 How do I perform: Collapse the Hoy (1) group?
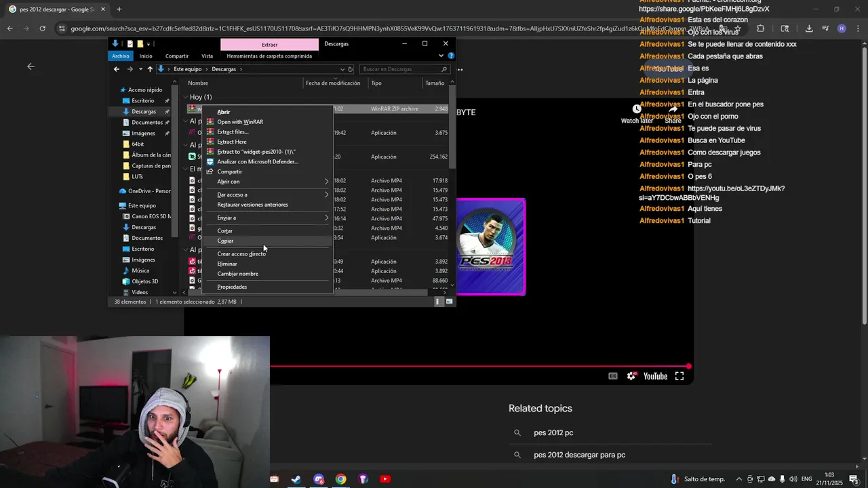point(185,97)
